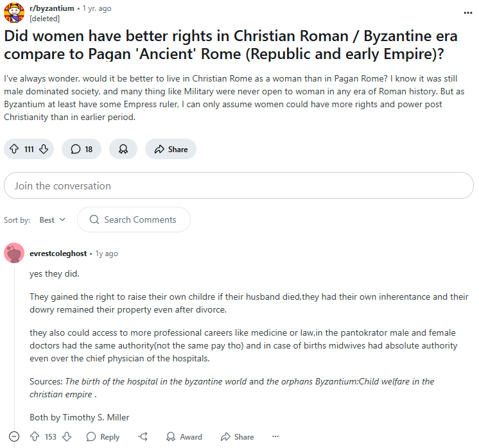This screenshot has height=448, width=479.
Task: Focus the Join the conversation field
Action: (x=239, y=185)
